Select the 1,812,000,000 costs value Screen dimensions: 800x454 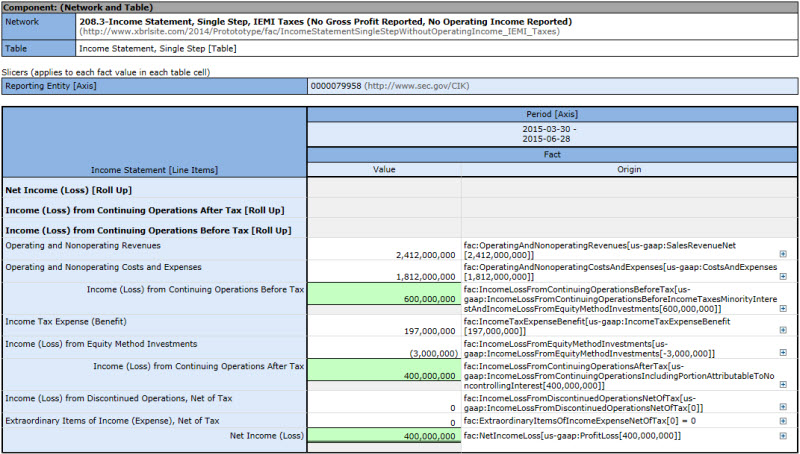click(426, 277)
